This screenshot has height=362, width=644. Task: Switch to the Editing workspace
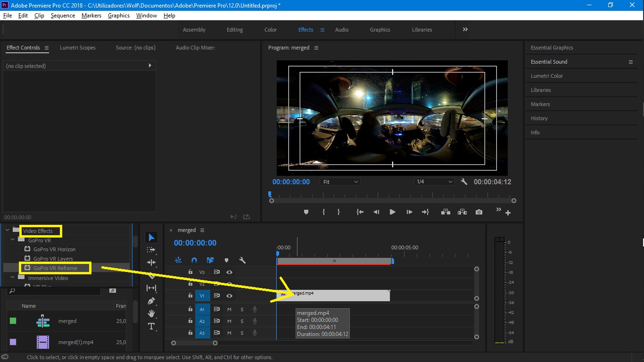[x=235, y=30]
